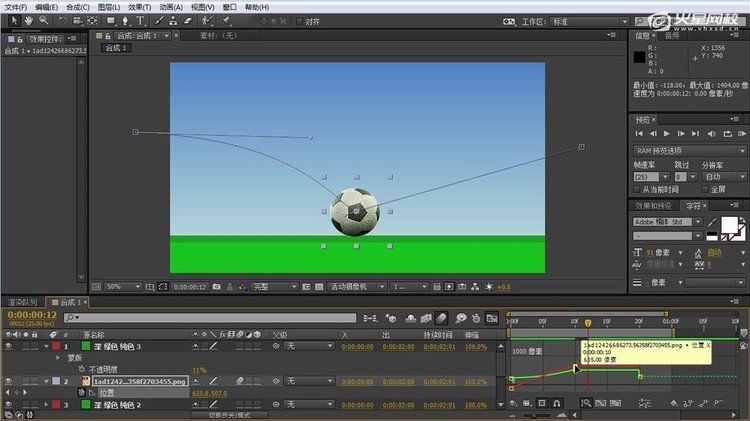Toggle the opacity stopwatch on layer 1
The image size is (750, 421).
(81, 369)
